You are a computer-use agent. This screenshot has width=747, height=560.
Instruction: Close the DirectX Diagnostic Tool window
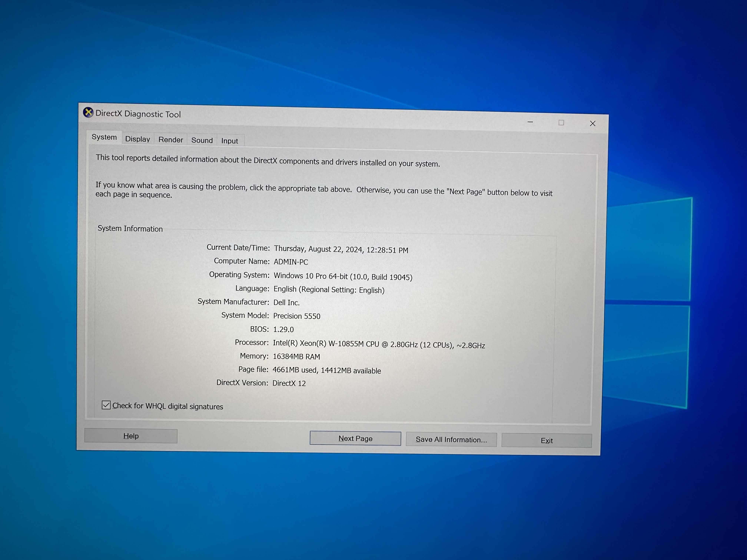[x=593, y=124]
